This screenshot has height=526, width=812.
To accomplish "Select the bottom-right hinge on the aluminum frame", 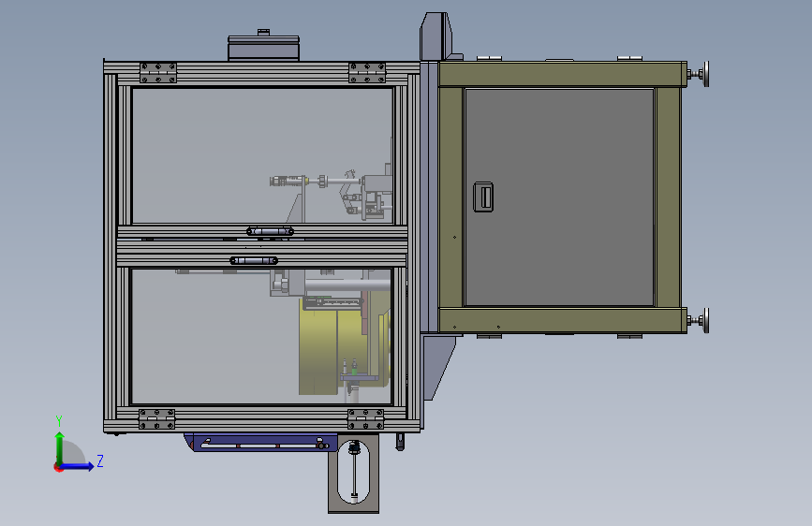I will point(365,418).
